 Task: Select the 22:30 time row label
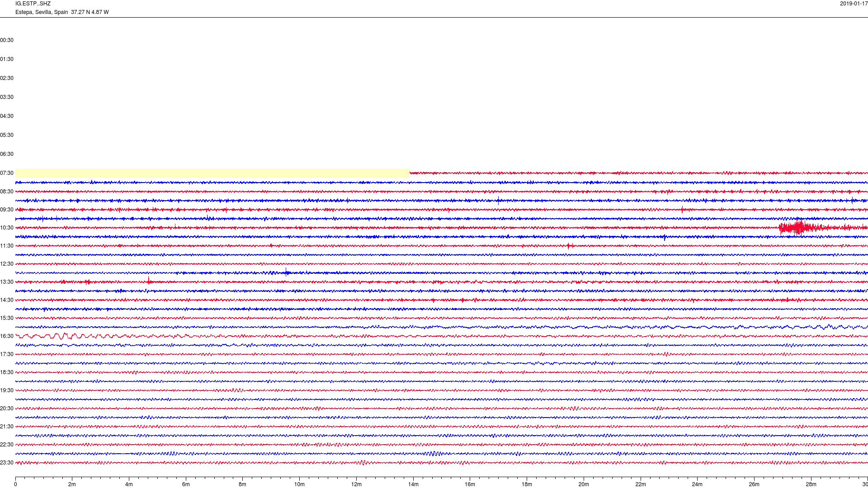[7, 445]
